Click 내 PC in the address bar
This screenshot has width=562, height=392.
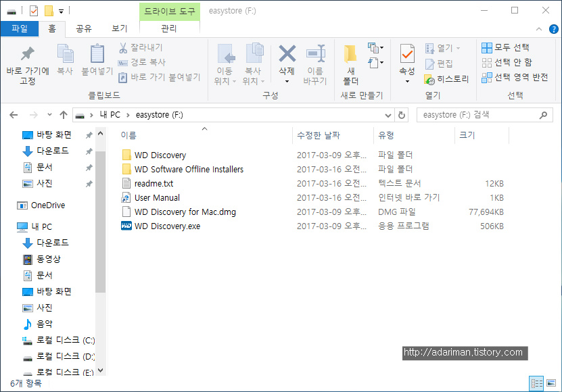[x=110, y=115]
